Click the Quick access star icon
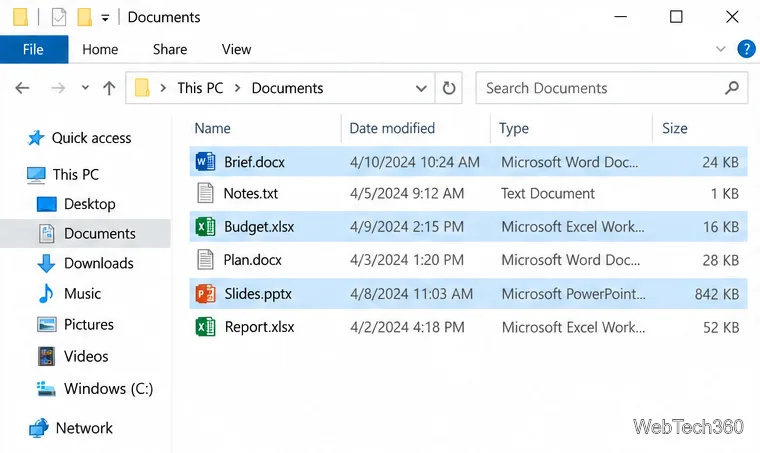This screenshot has width=760, height=453. (x=36, y=138)
